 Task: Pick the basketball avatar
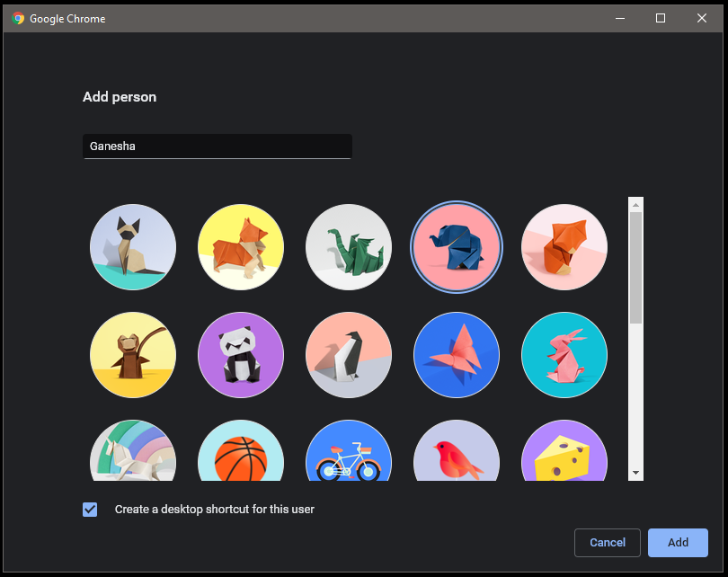pos(241,450)
